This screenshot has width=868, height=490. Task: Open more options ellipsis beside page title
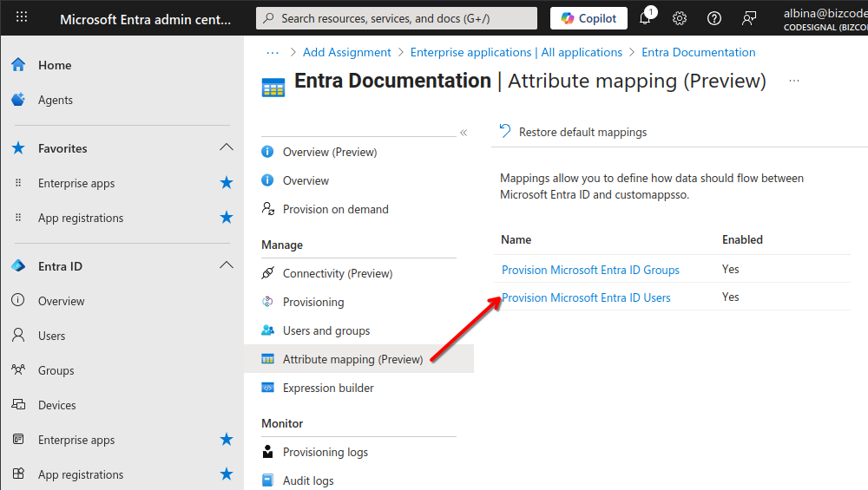794,81
